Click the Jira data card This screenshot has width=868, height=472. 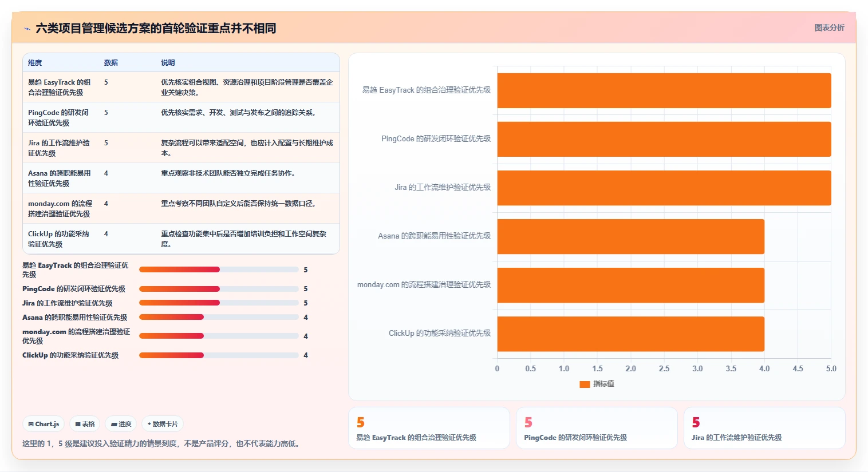pos(764,428)
